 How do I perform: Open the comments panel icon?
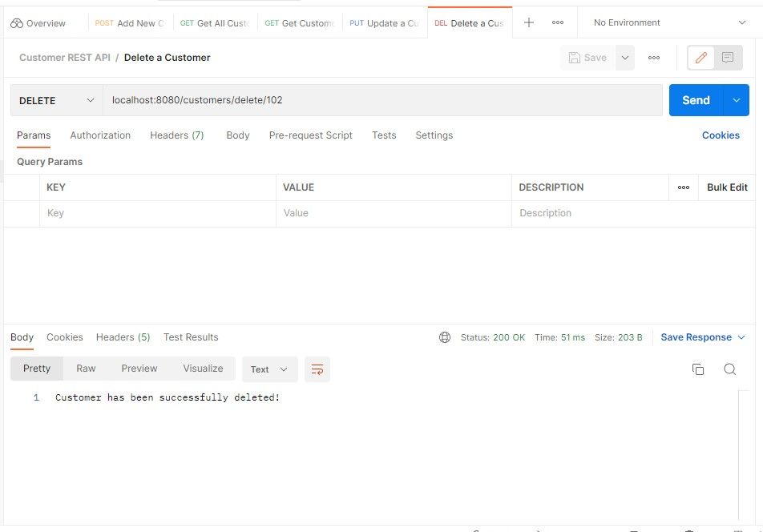point(728,57)
